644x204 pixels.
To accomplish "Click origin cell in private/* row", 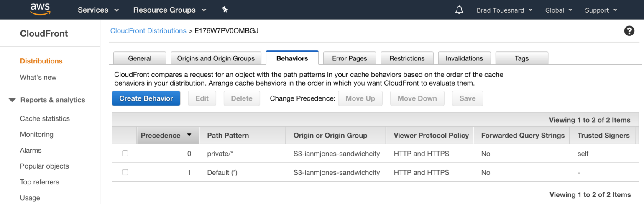I will click(337, 154).
